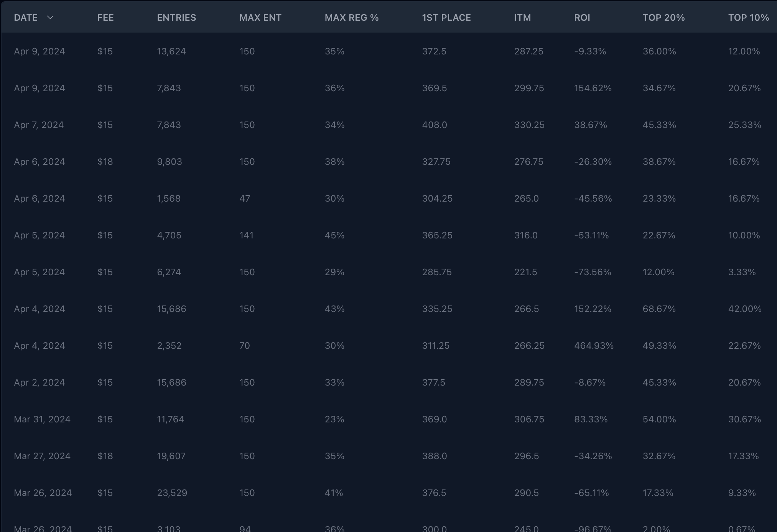Sort by the DATE column header
Screen dimensions: 777x532
26,18
